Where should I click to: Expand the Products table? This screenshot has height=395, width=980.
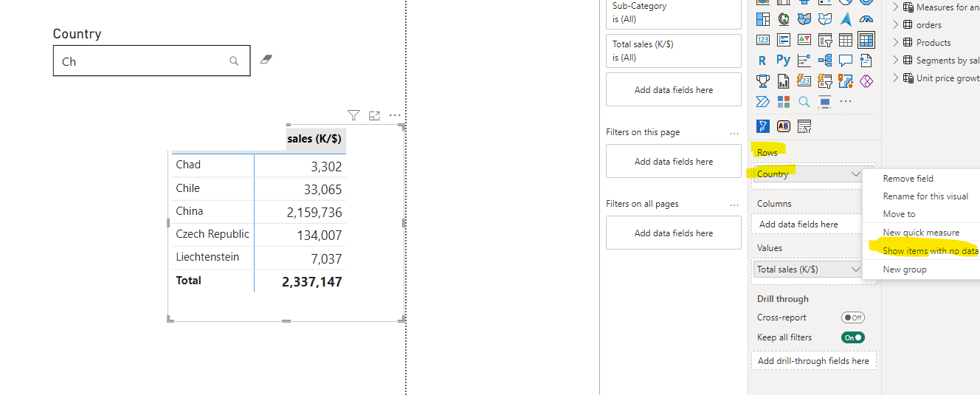[896, 43]
